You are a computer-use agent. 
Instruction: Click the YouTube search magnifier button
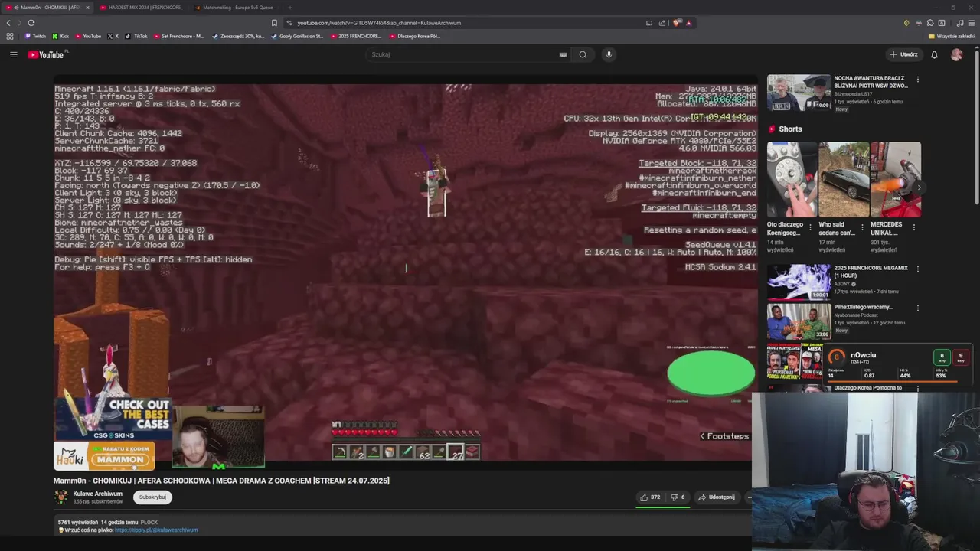583,54
